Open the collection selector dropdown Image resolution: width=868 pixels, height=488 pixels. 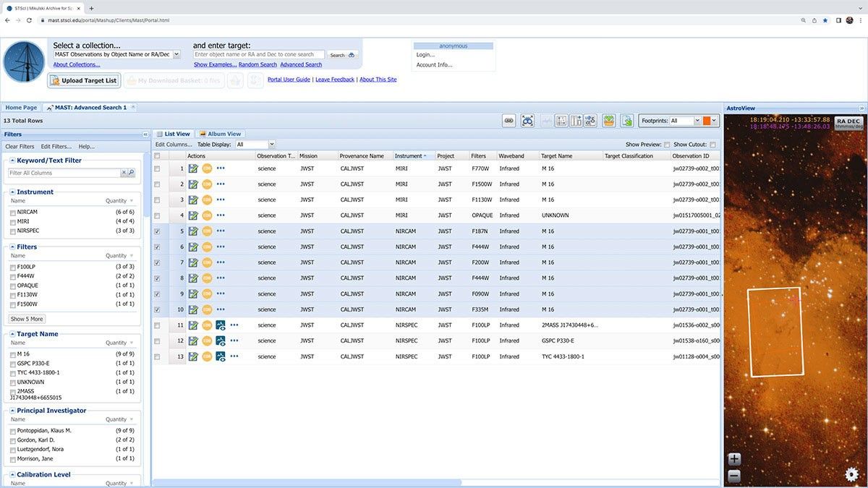[x=176, y=54]
